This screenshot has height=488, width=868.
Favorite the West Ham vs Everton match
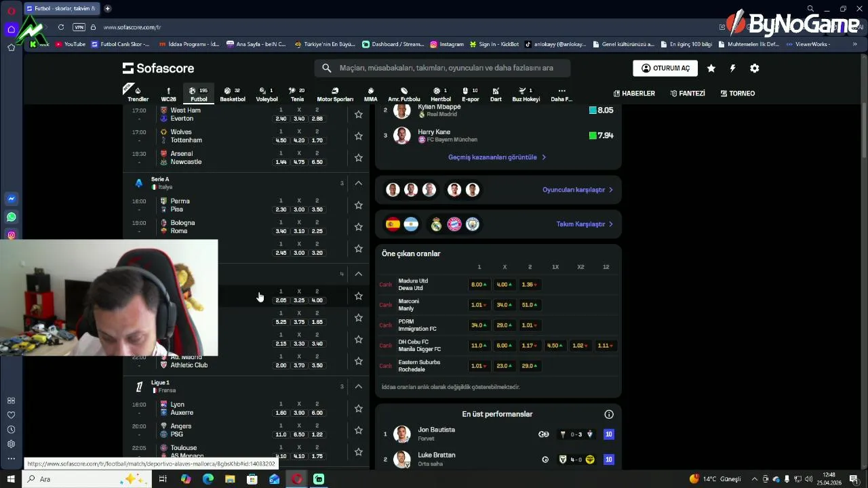359,115
